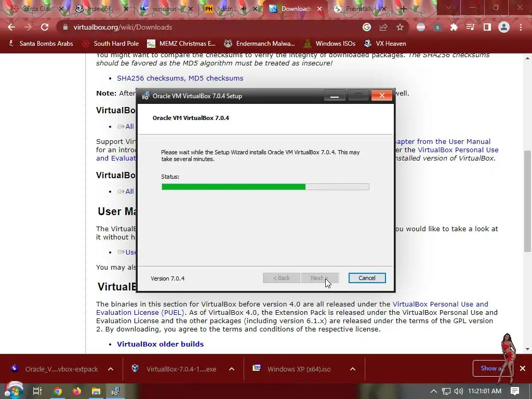Open a new tab with plus button
Screen dimensions: 532x399
[403, 9]
